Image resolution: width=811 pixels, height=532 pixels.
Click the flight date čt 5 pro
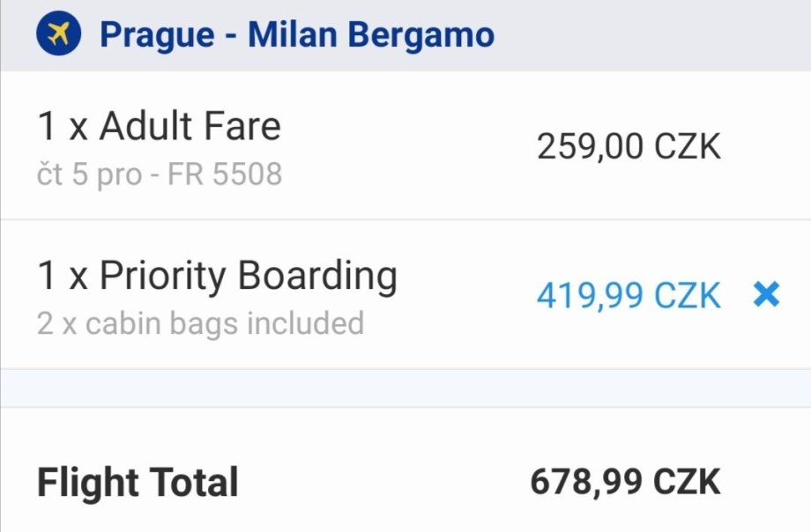[x=89, y=174]
